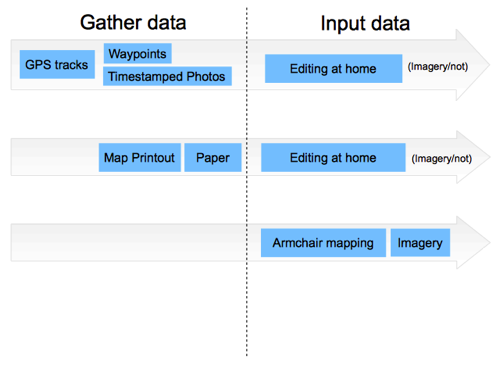This screenshot has height=375, width=500.
Task: Click empty left part of middle arrow band
Action: 55,157
